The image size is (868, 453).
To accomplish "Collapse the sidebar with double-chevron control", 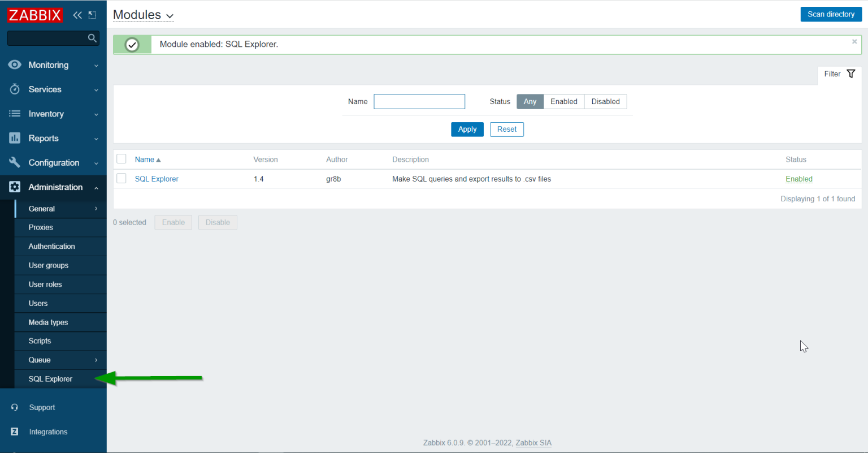I will 77,15.
